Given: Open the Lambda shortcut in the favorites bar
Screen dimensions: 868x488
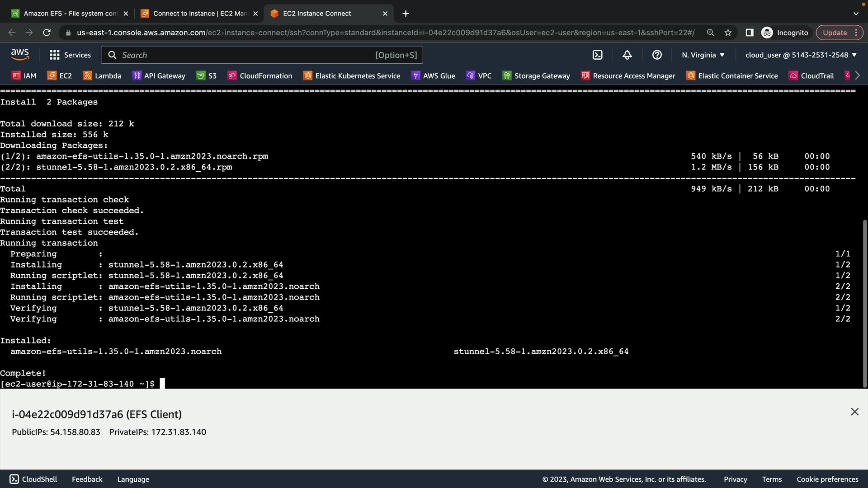Looking at the screenshot, I should (x=102, y=76).
